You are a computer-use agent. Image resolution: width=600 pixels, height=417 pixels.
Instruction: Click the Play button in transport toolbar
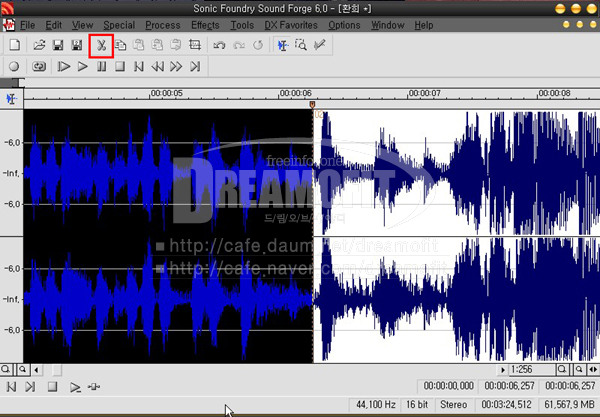click(x=82, y=67)
